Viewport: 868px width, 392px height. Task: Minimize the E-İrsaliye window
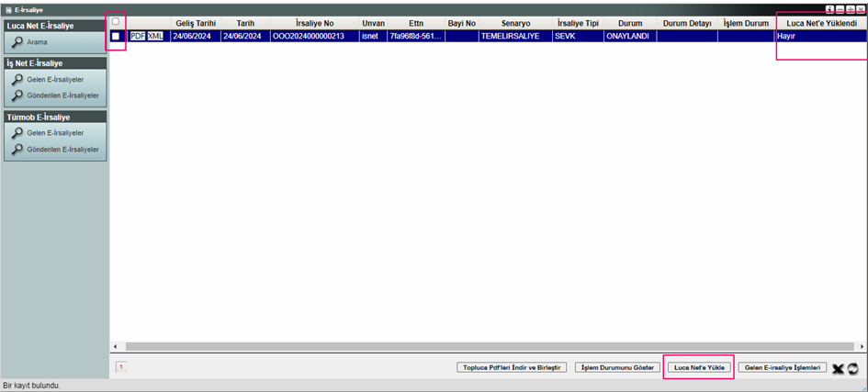click(x=840, y=9)
